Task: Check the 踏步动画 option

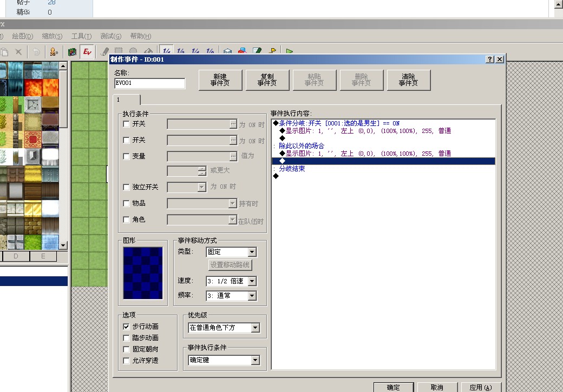Action: [126, 338]
